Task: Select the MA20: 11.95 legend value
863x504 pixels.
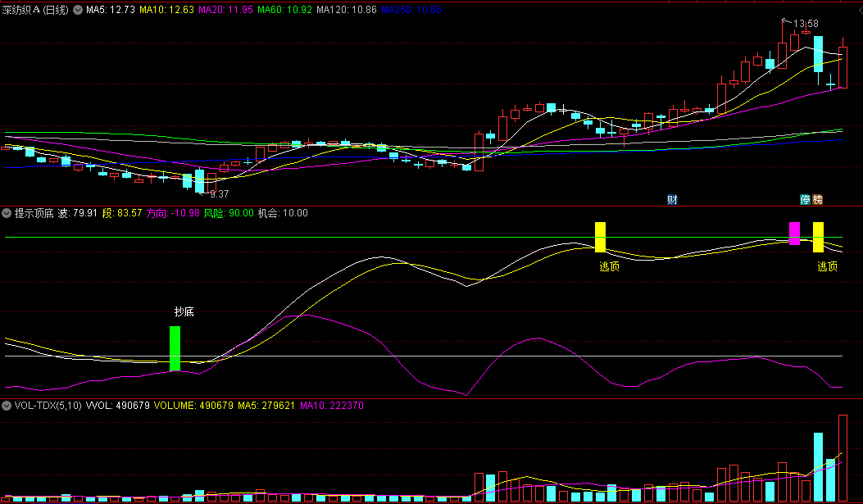Action: tap(225, 10)
